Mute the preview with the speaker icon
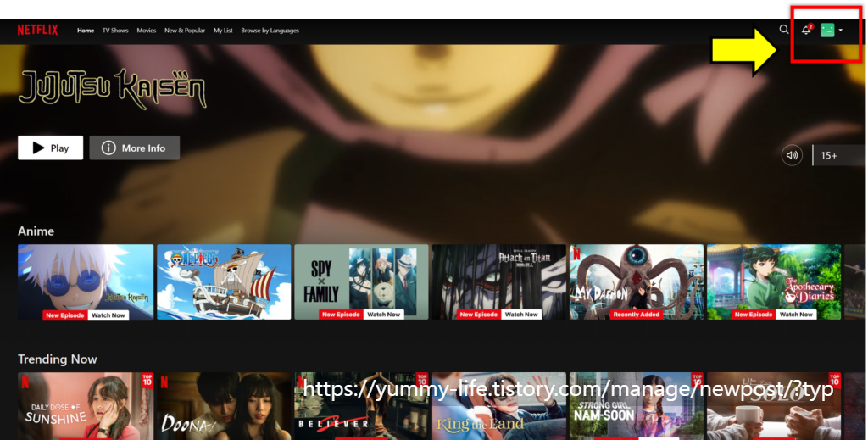This screenshot has width=868, height=440. pyautogui.click(x=793, y=155)
